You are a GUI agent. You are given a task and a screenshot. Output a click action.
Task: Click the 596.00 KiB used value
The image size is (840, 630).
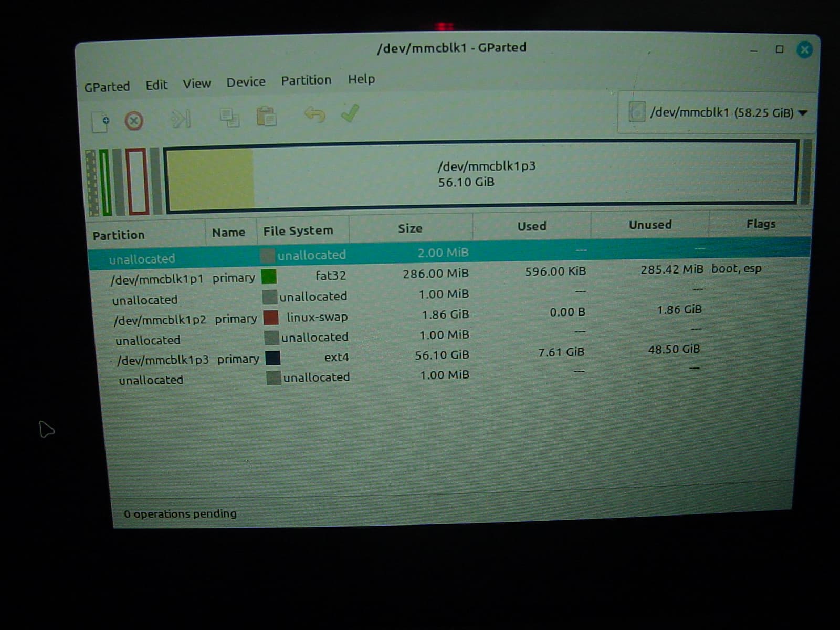555,271
